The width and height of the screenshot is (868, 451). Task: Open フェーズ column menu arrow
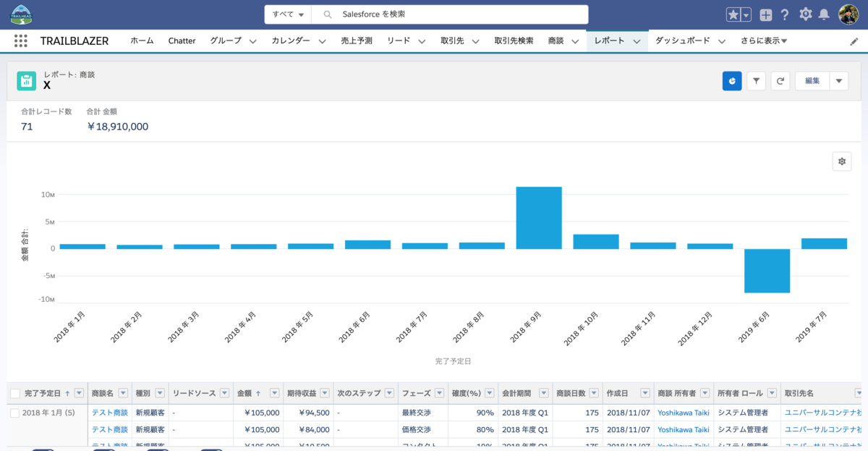pyautogui.click(x=439, y=393)
